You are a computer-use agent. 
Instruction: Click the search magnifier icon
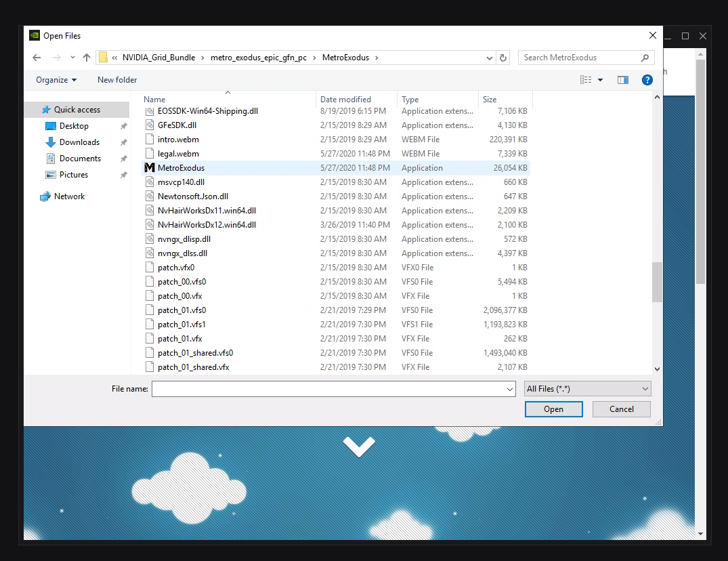point(645,58)
